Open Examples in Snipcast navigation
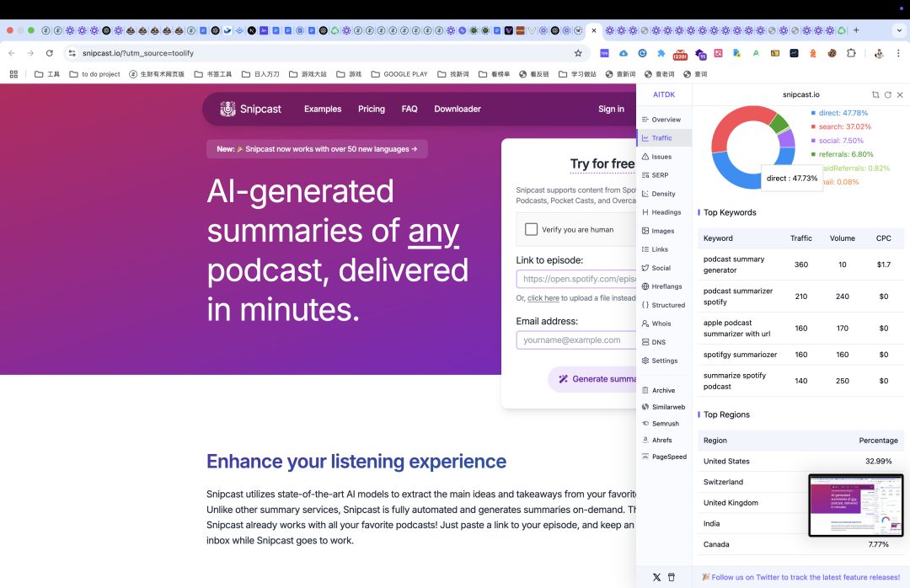This screenshot has width=910, height=588. (323, 110)
